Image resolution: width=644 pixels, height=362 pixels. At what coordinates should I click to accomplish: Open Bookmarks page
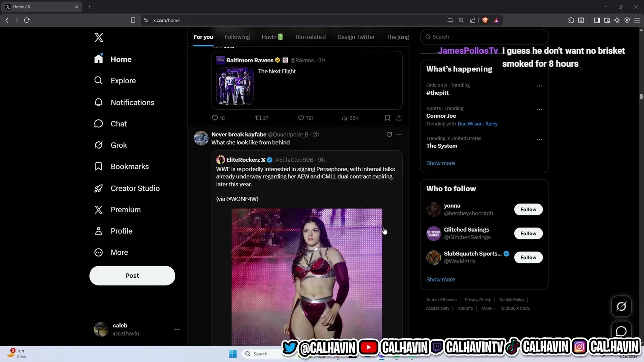click(x=122, y=166)
